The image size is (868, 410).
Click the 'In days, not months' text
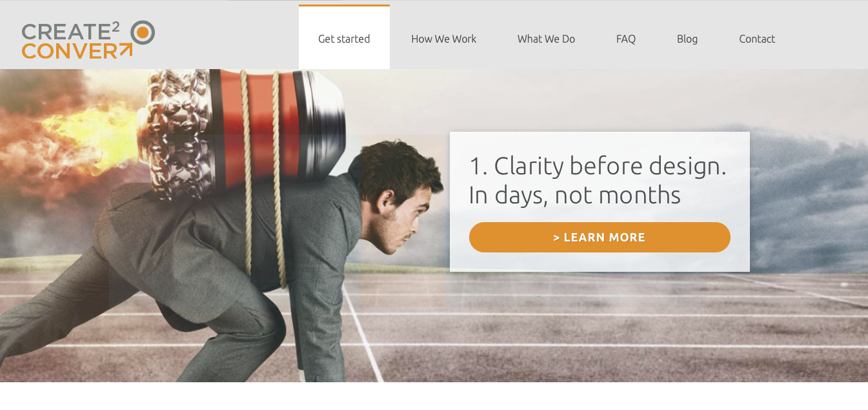point(575,195)
